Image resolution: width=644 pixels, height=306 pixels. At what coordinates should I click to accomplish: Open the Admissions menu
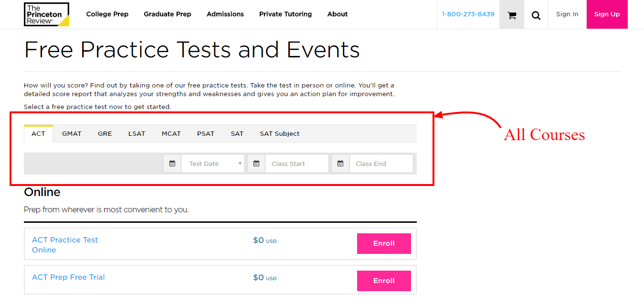tap(225, 14)
